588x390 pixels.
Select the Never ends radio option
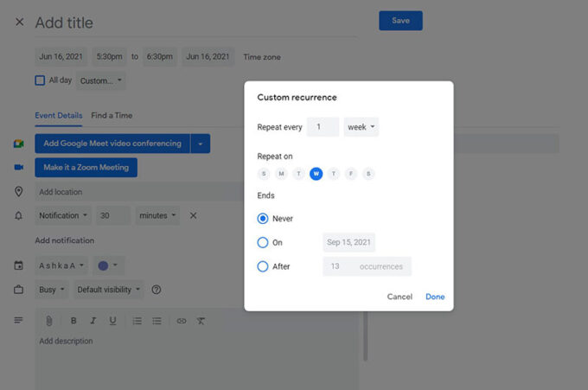point(263,219)
